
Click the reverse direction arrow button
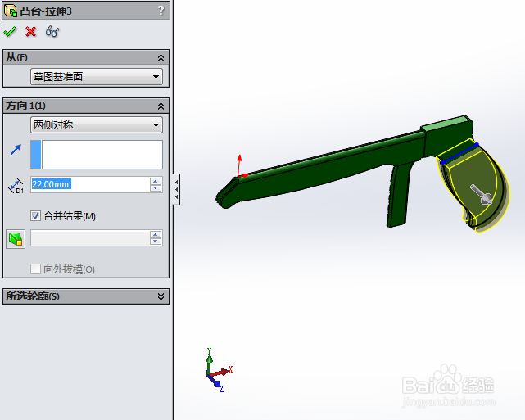click(x=16, y=149)
